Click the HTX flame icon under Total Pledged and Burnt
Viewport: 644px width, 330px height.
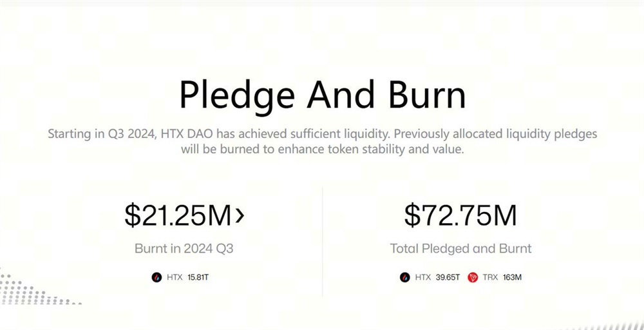pos(404,278)
